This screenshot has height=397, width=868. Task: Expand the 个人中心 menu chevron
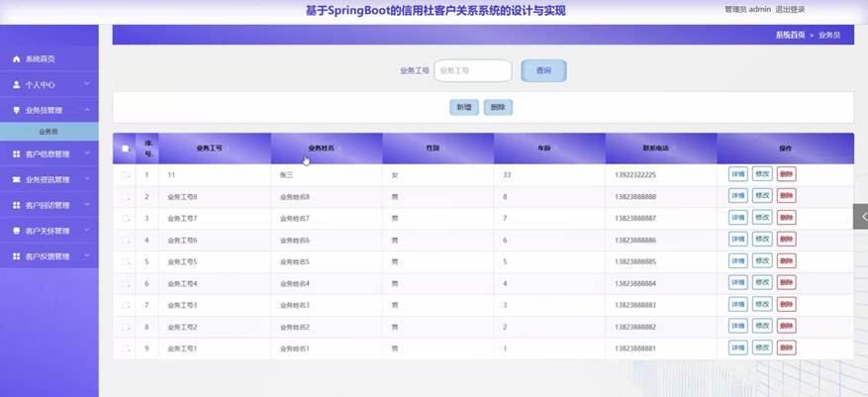click(87, 84)
